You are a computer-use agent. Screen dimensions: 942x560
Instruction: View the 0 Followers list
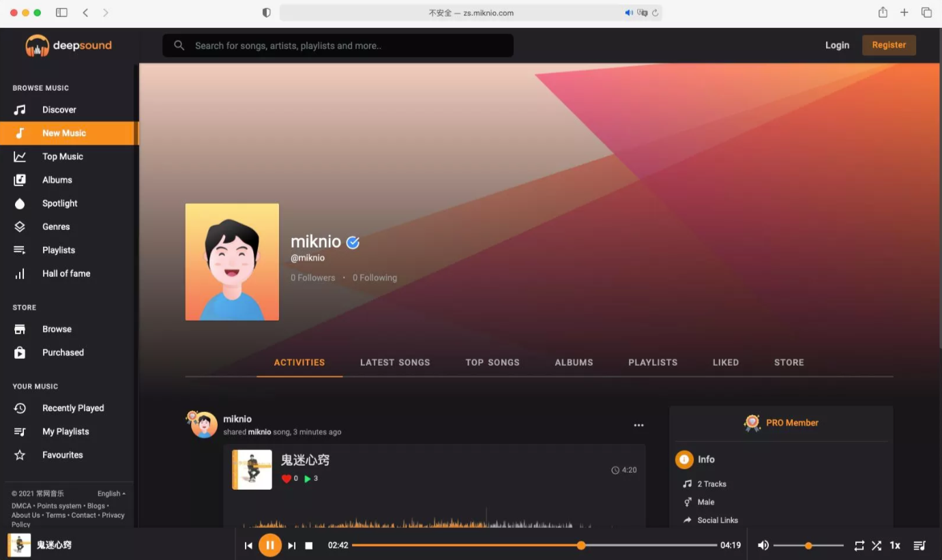[313, 278]
